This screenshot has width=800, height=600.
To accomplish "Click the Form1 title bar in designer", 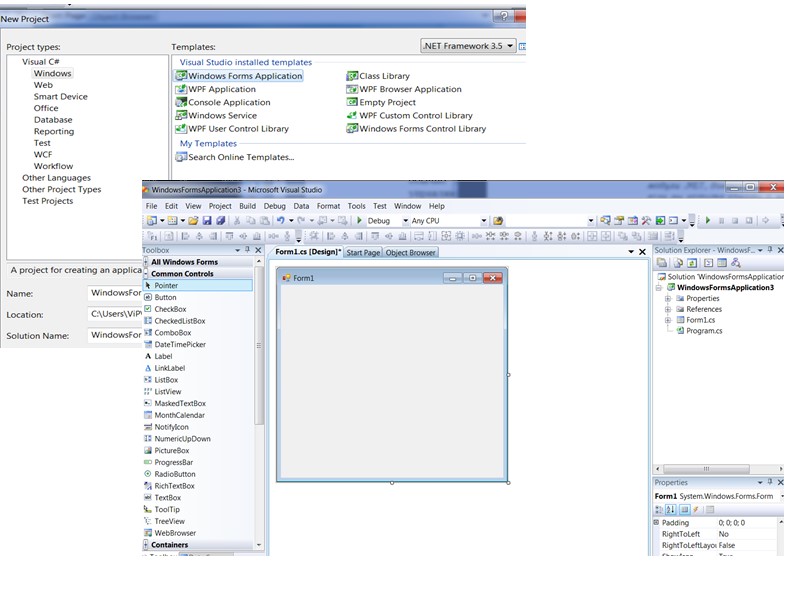I will (x=392, y=278).
